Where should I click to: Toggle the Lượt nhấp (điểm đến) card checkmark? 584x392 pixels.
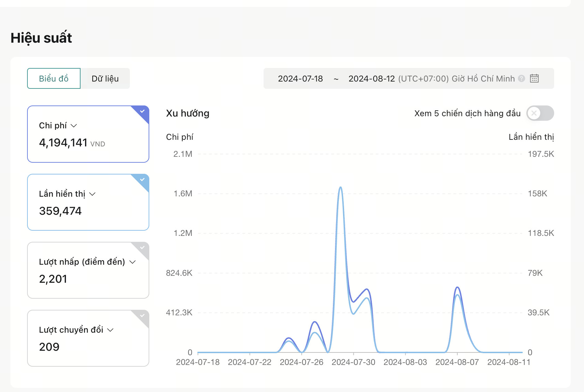tap(142, 248)
